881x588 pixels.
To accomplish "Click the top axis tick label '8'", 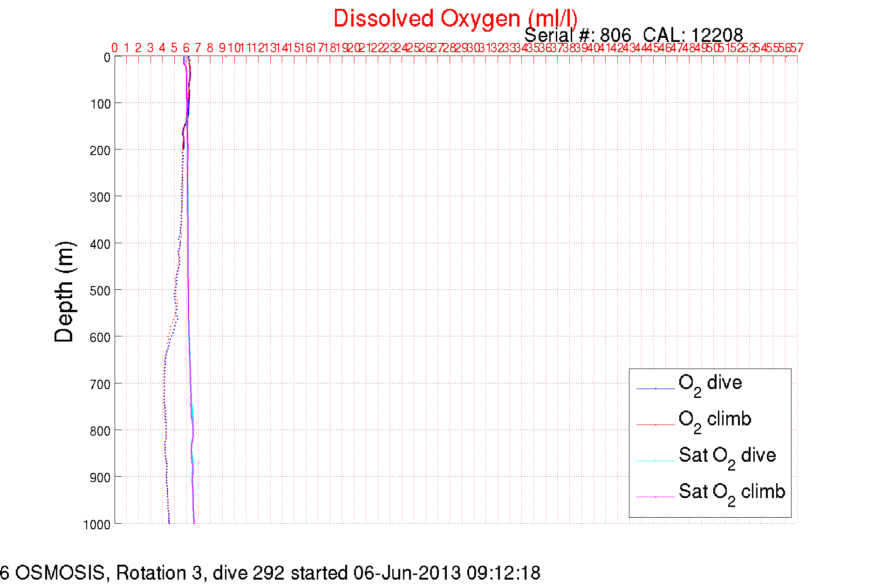I will pos(210,48).
